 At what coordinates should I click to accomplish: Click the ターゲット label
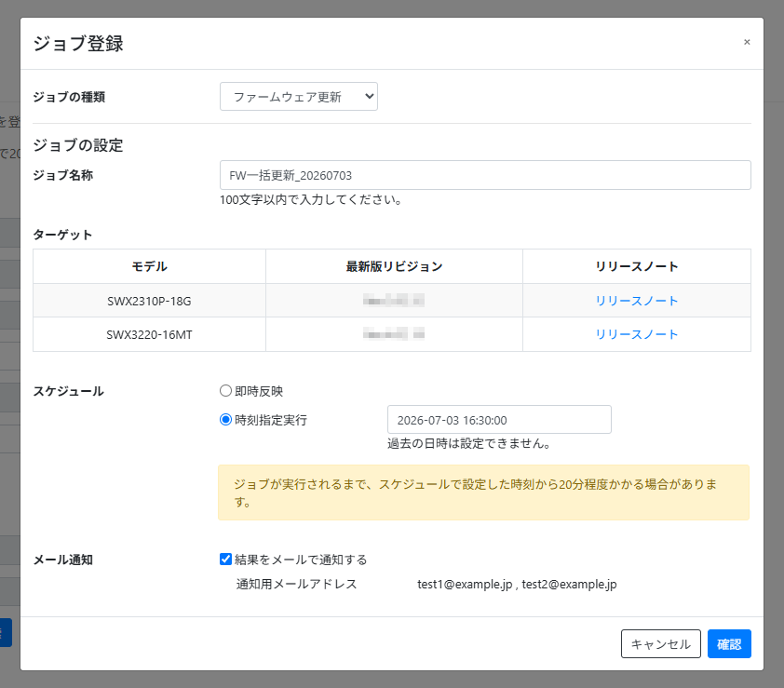(62, 235)
